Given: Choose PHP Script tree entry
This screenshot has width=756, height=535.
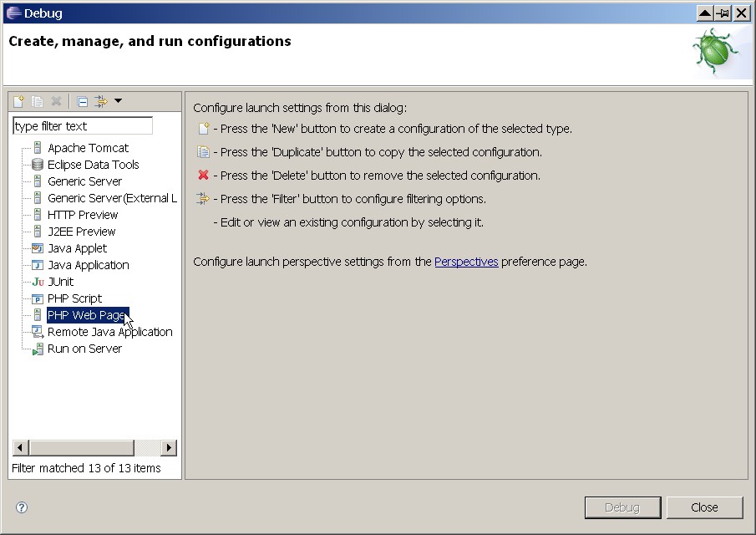Looking at the screenshot, I should [74, 298].
